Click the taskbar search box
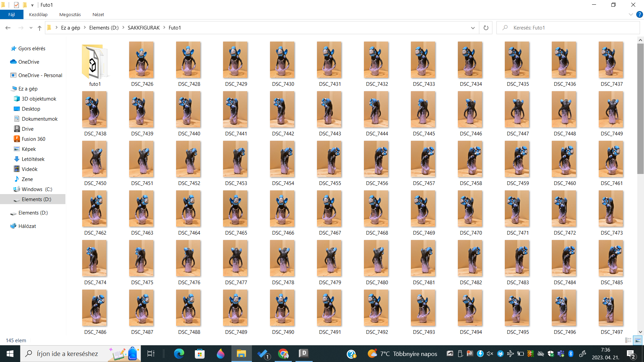This screenshot has width=644, height=362. tap(80, 354)
